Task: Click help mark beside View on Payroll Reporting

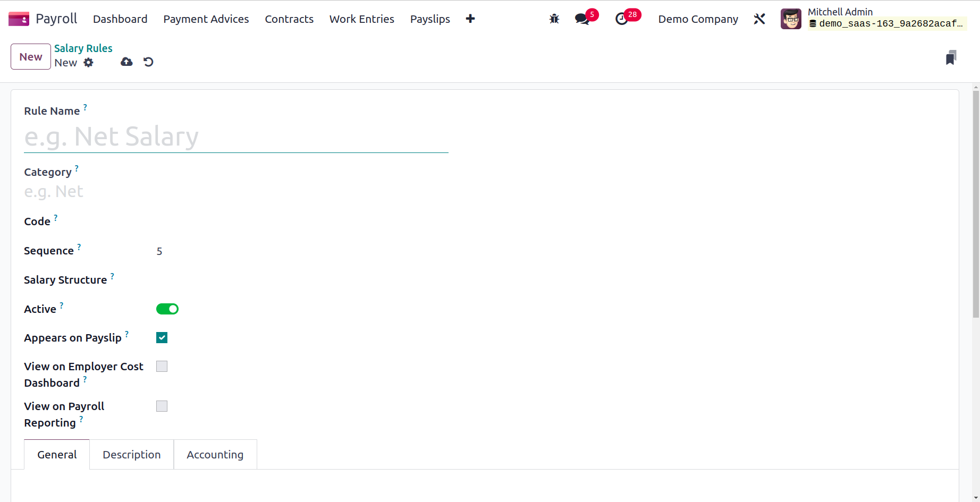Action: 81,419
